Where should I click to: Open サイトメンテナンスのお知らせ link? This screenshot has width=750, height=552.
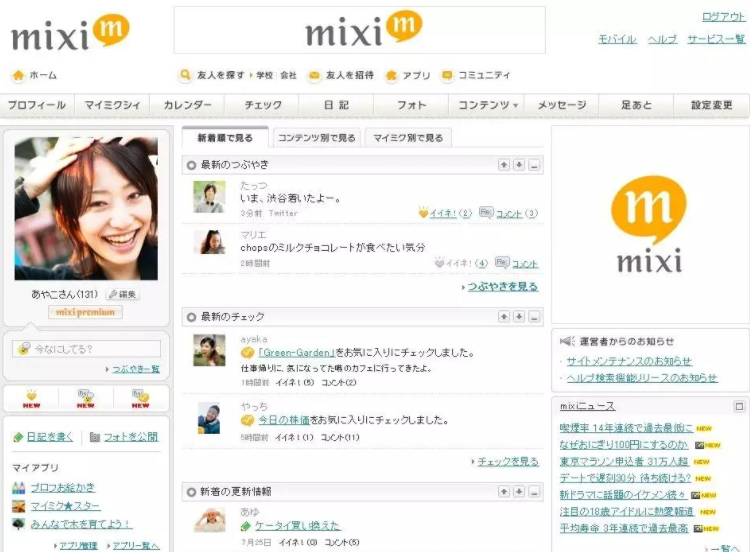[x=629, y=361]
